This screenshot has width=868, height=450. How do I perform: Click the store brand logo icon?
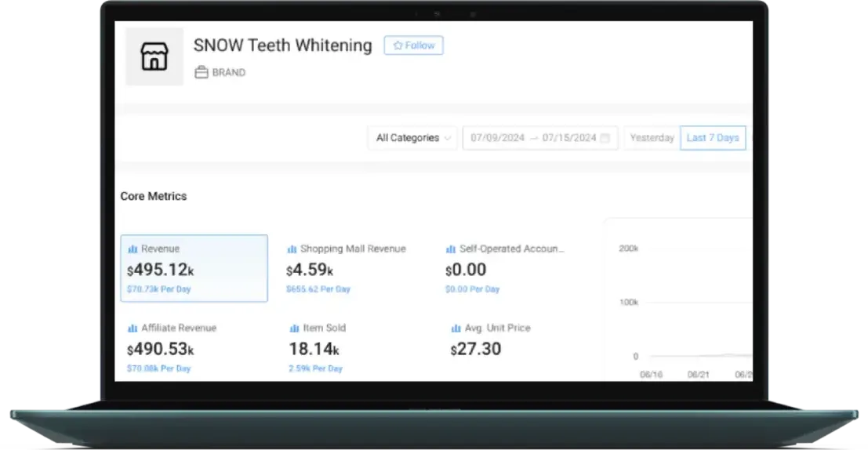click(x=154, y=56)
